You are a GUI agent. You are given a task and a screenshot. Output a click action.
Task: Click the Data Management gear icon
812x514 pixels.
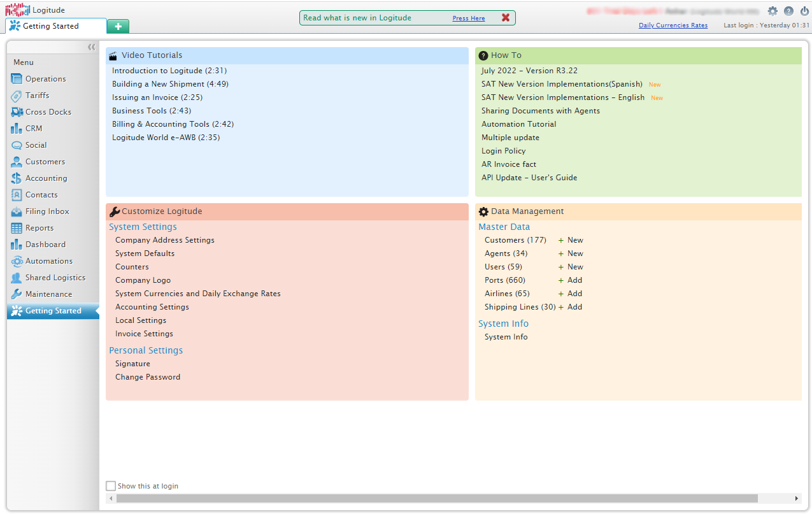coord(483,211)
